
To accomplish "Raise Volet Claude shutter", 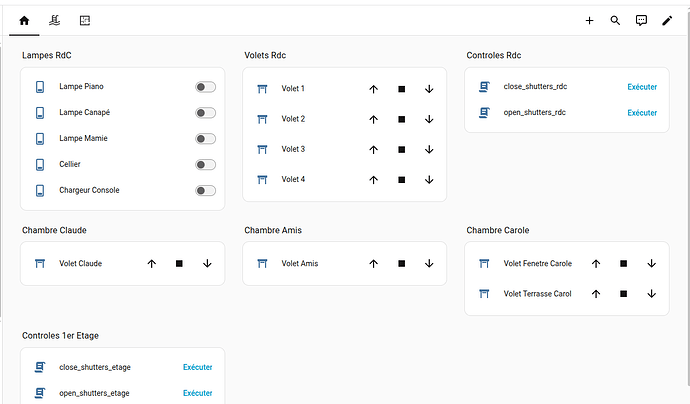I will pos(151,264).
